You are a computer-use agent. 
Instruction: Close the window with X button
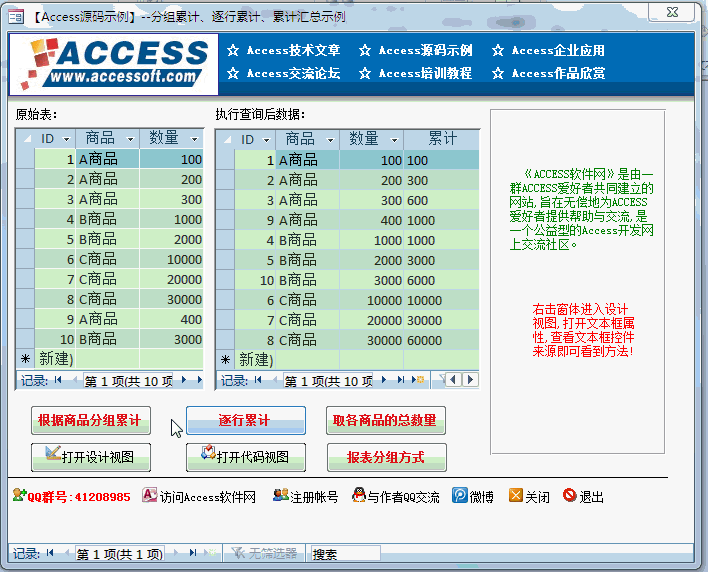click(x=672, y=12)
